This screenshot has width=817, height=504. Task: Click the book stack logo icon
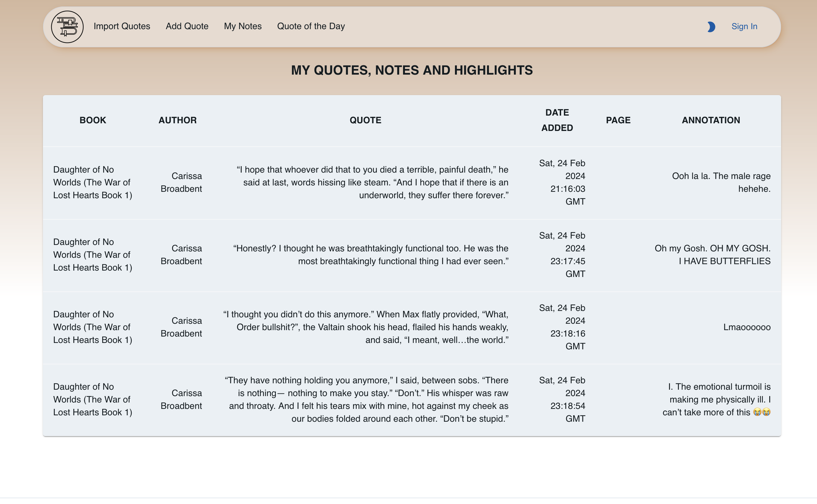tap(67, 27)
